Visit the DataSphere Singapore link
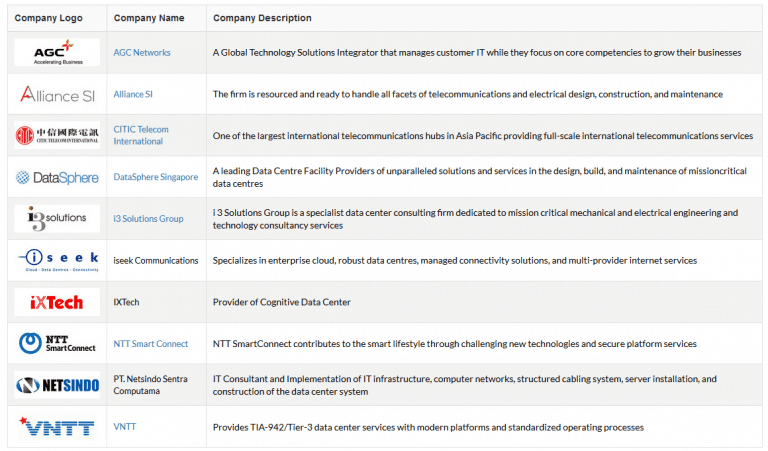The width and height of the screenshot is (768, 451). pos(156,177)
